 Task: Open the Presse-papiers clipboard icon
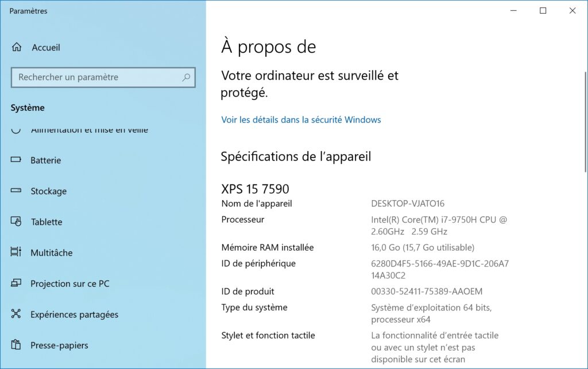[16, 345]
